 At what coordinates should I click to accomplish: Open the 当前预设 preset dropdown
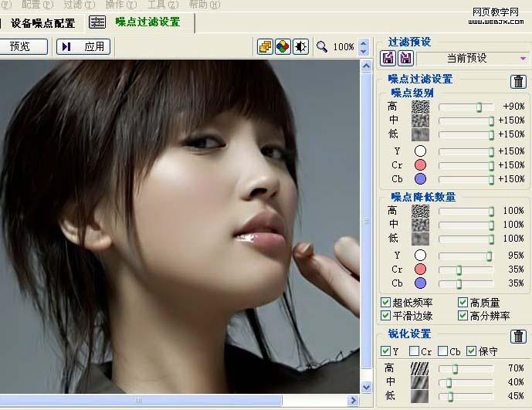tap(473, 59)
